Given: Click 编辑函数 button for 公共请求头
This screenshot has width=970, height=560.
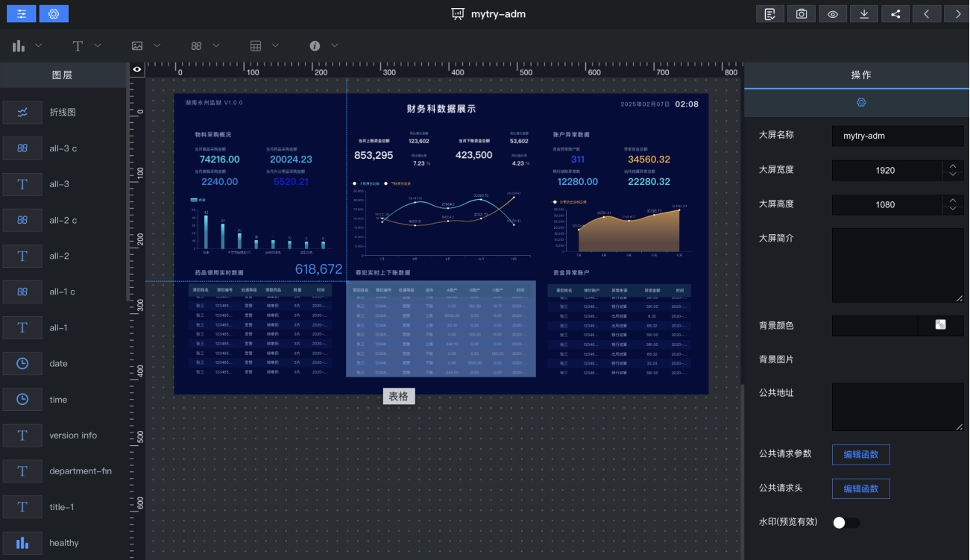Looking at the screenshot, I should (861, 488).
